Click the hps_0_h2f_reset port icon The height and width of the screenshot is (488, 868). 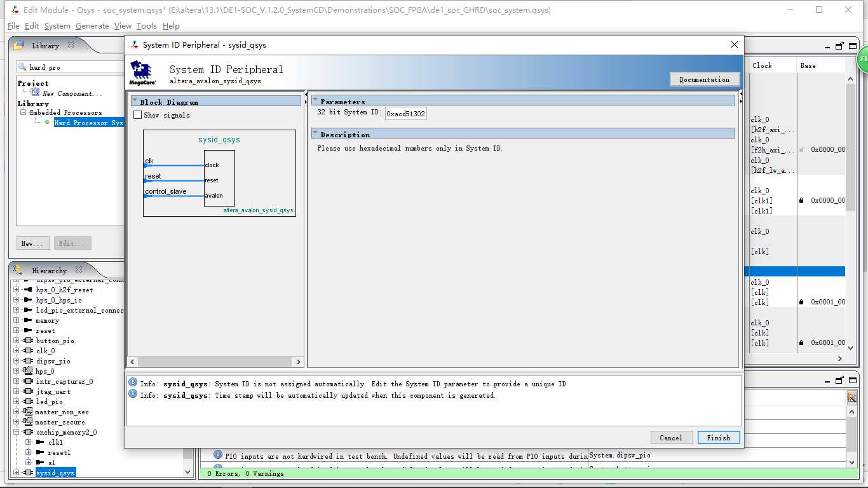(x=28, y=290)
